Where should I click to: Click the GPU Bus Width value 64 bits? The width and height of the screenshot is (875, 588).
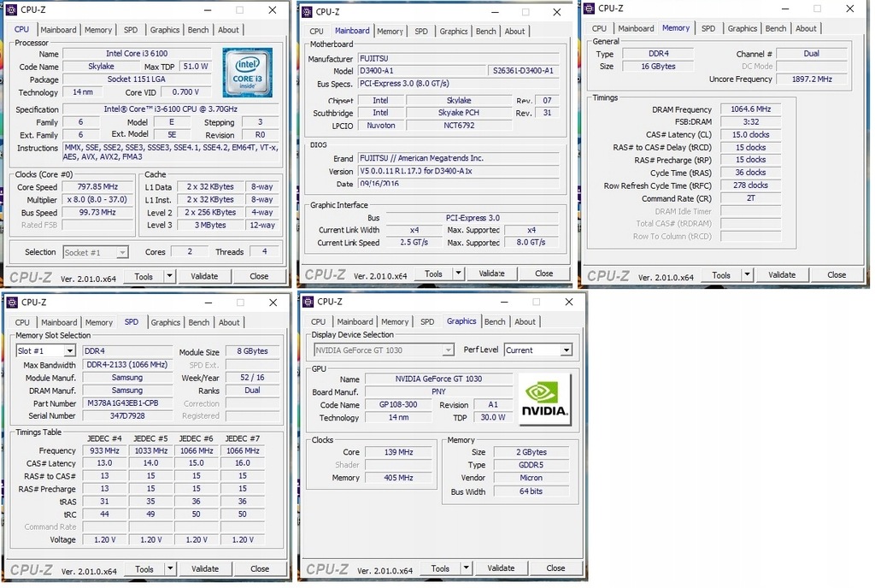click(x=531, y=491)
